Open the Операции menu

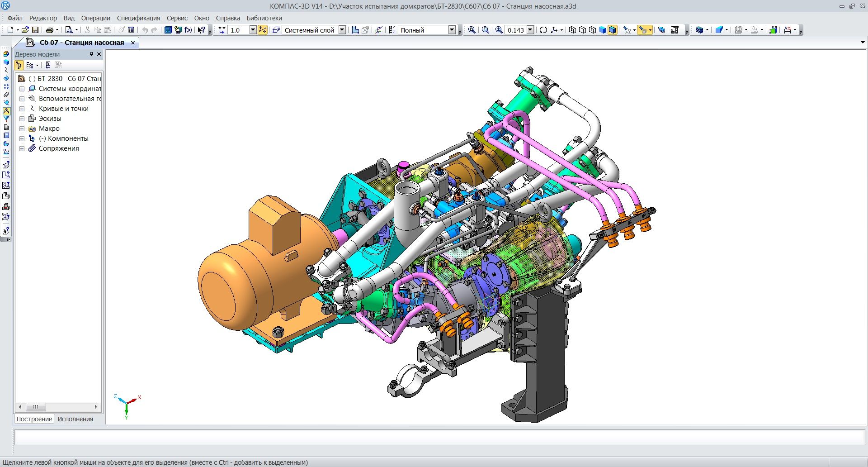point(95,18)
